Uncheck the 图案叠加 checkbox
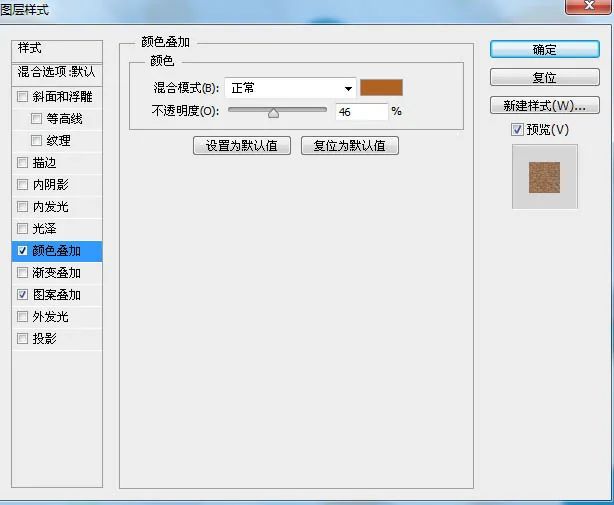 pyautogui.click(x=22, y=294)
